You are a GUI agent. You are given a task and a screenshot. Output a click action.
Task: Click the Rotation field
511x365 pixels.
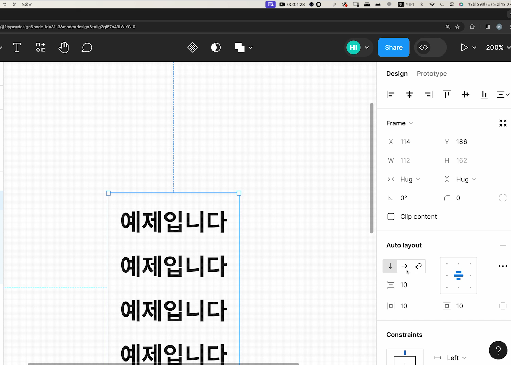(411, 198)
